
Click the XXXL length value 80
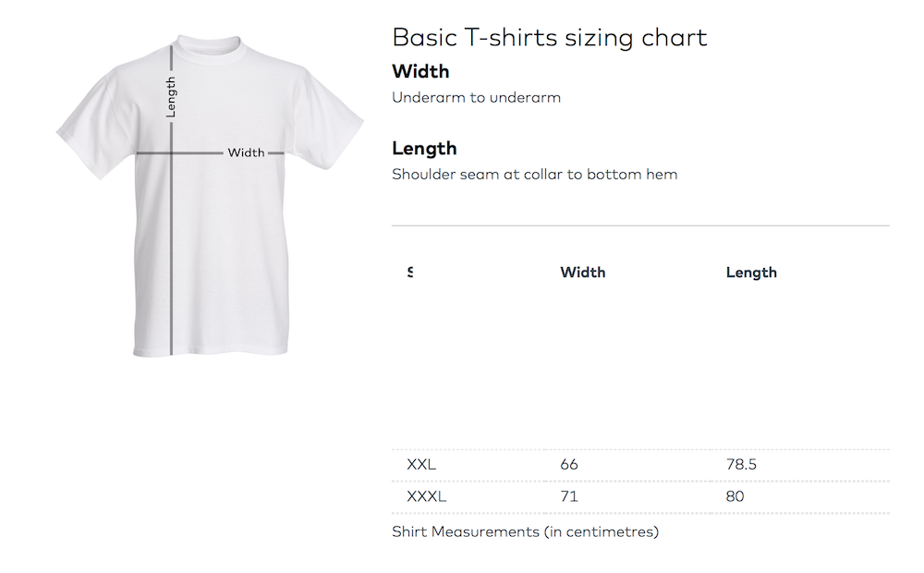[736, 496]
